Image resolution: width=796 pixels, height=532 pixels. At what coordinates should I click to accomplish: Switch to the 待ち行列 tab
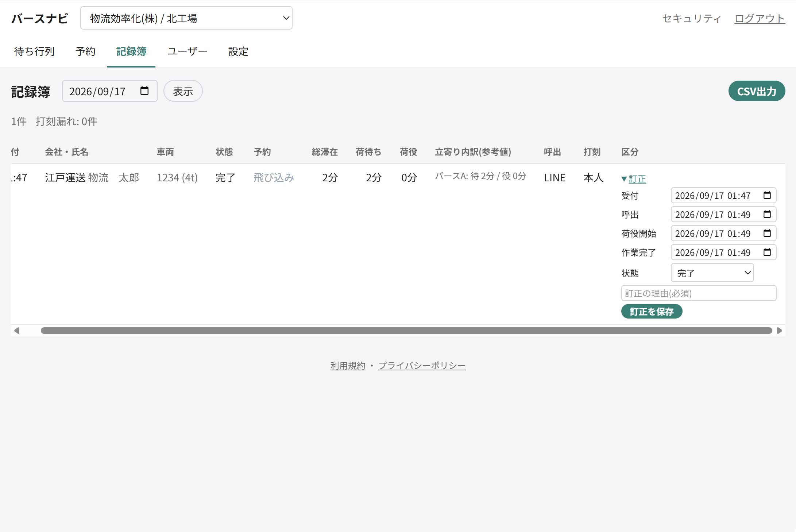pos(34,51)
